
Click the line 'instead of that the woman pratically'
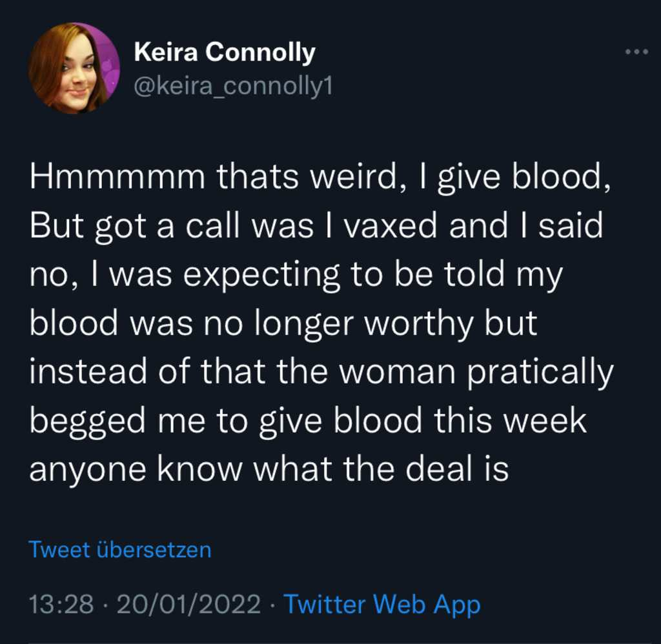(x=321, y=372)
